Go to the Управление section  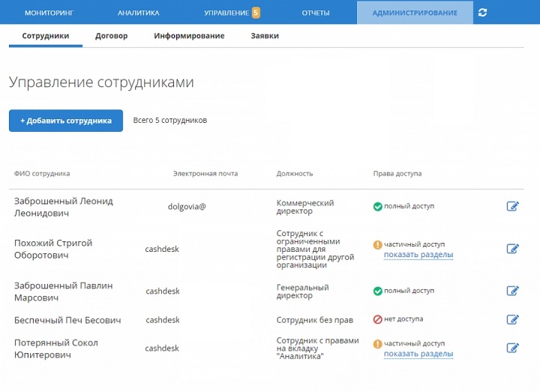pos(226,13)
